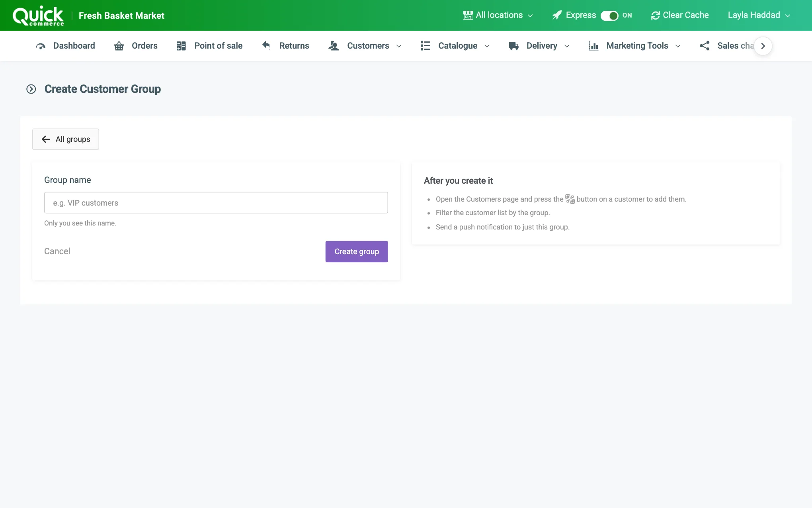Expand the Customers menu chevron
This screenshot has height=508, width=812.
coord(399,46)
